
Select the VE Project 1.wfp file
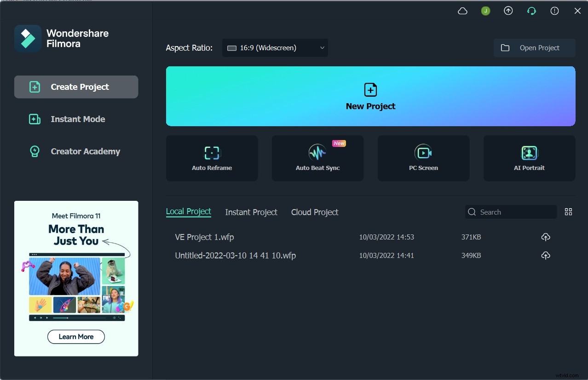click(x=205, y=237)
